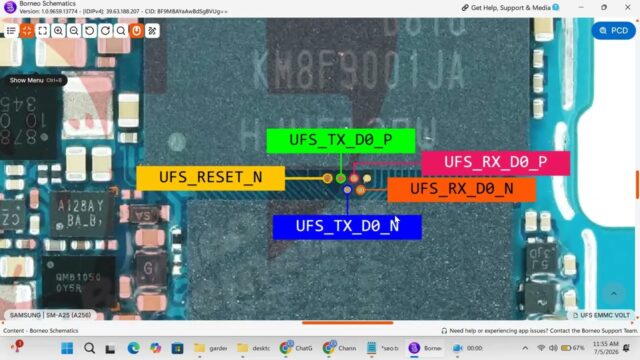Open the list menu icon in toolbar

tap(11, 31)
